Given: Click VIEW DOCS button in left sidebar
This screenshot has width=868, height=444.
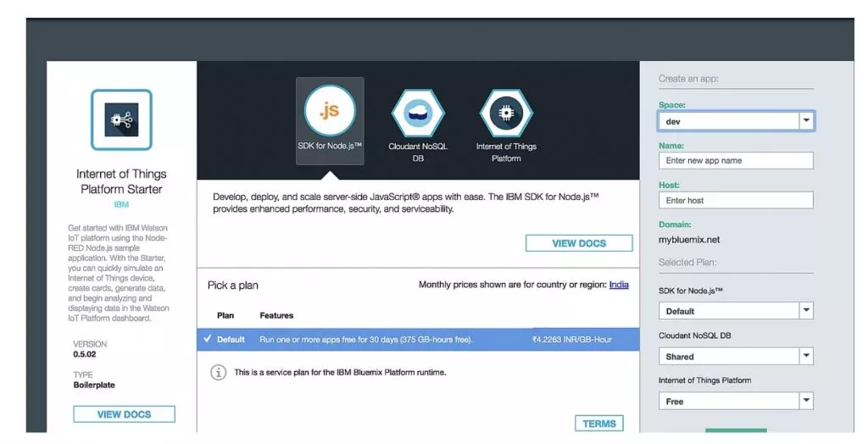Looking at the screenshot, I should pyautogui.click(x=124, y=414).
